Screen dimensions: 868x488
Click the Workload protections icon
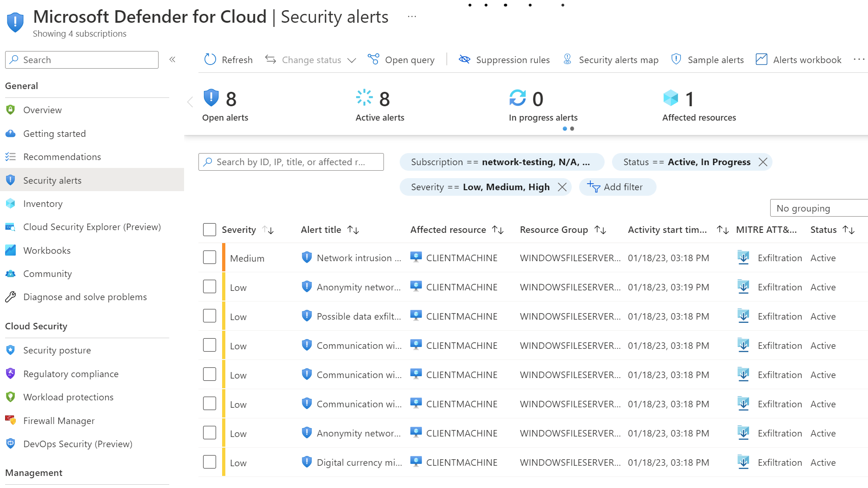point(10,397)
